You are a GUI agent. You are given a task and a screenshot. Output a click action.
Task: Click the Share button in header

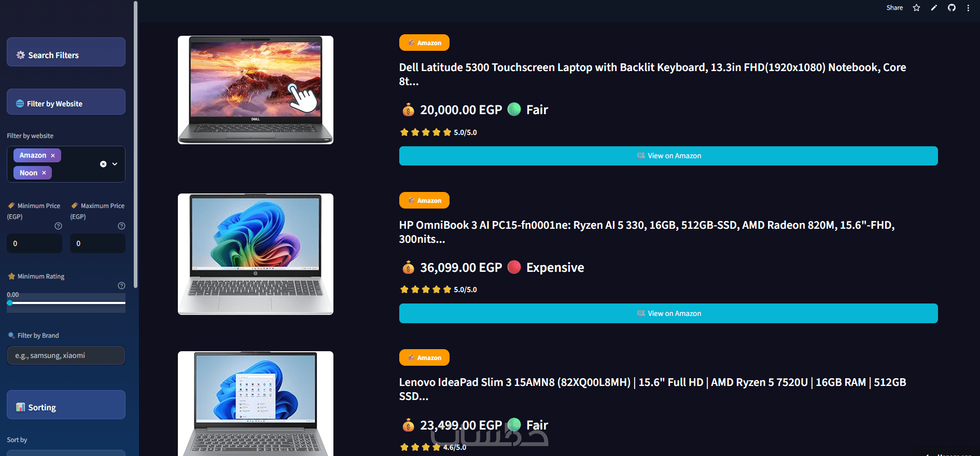(894, 8)
